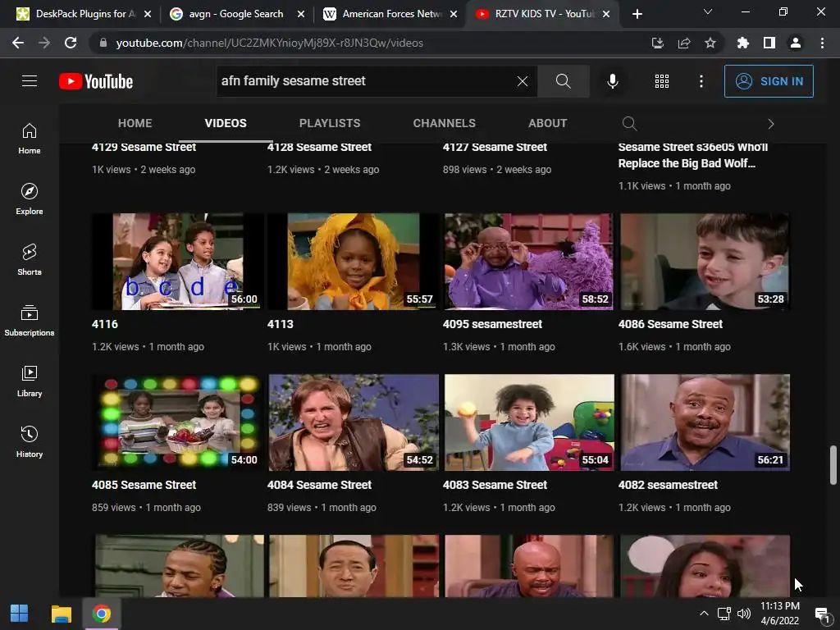This screenshot has width=840, height=630.
Task: Share this page from the address bar
Action: pyautogui.click(x=683, y=43)
